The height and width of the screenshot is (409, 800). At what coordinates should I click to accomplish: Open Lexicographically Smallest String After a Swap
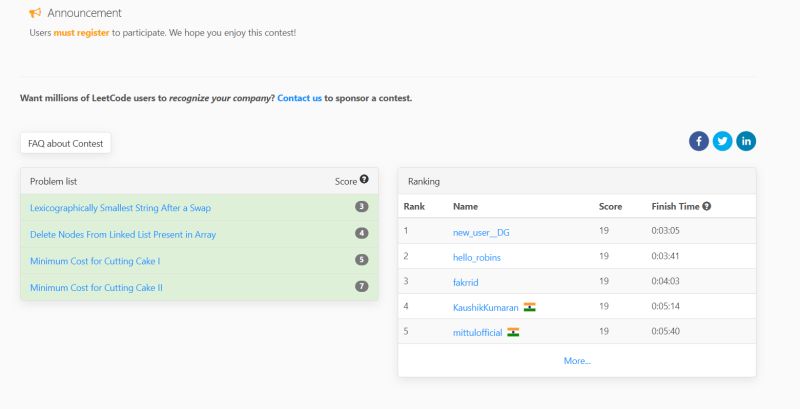[x=120, y=208]
